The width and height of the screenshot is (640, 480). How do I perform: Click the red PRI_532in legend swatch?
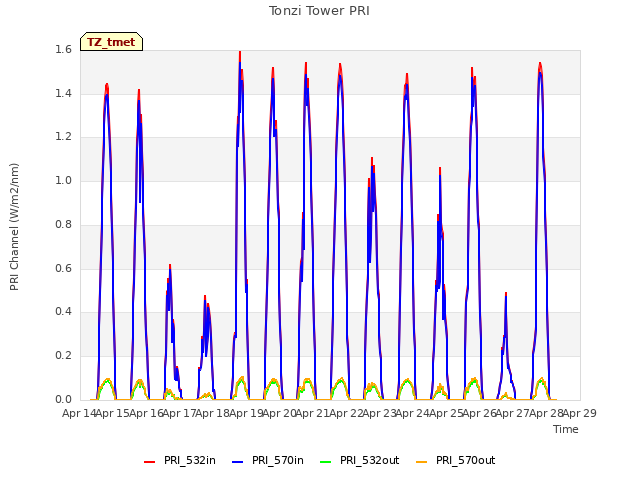click(149, 462)
